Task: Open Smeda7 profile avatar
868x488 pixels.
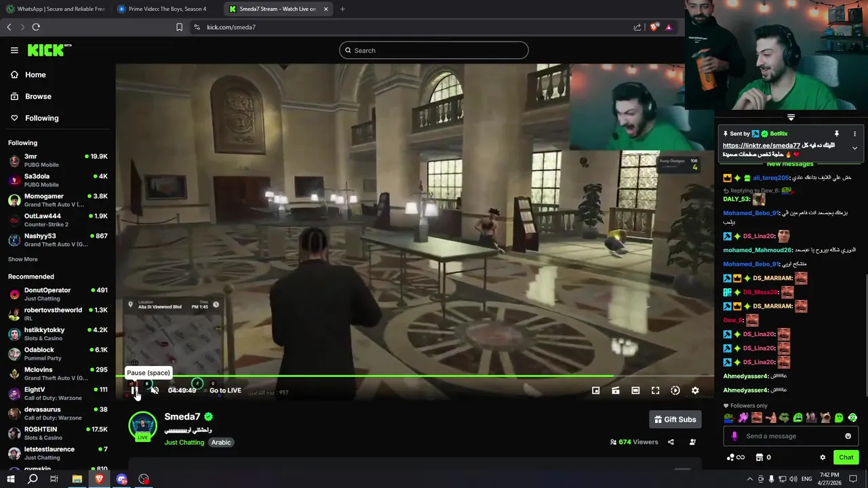Action: [x=142, y=426]
